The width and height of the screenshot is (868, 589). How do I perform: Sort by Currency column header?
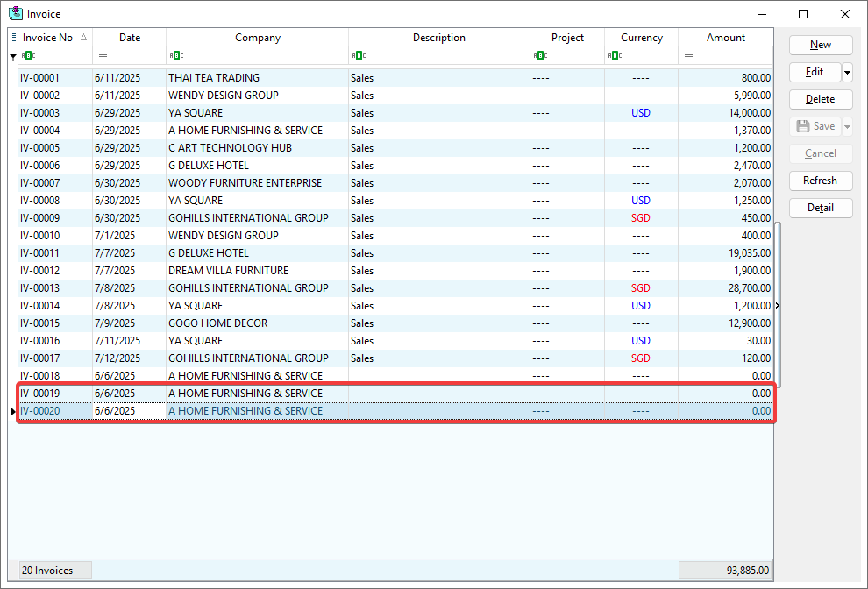click(x=642, y=38)
